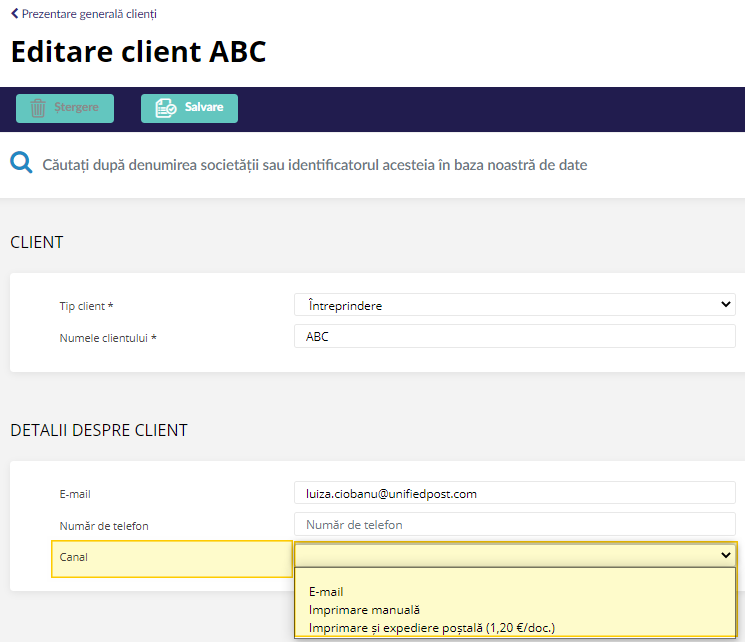Click the magnifying glass search icon
This screenshot has width=745, height=642.
point(21,163)
